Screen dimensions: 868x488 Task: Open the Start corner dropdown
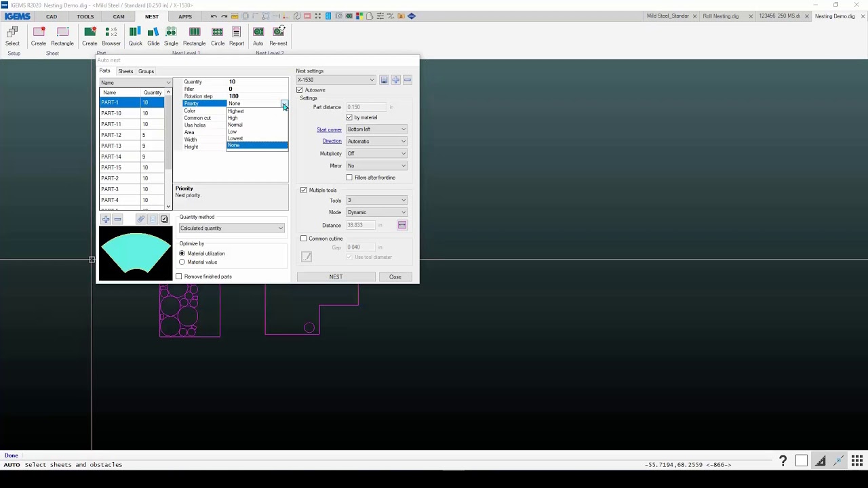[376, 129]
